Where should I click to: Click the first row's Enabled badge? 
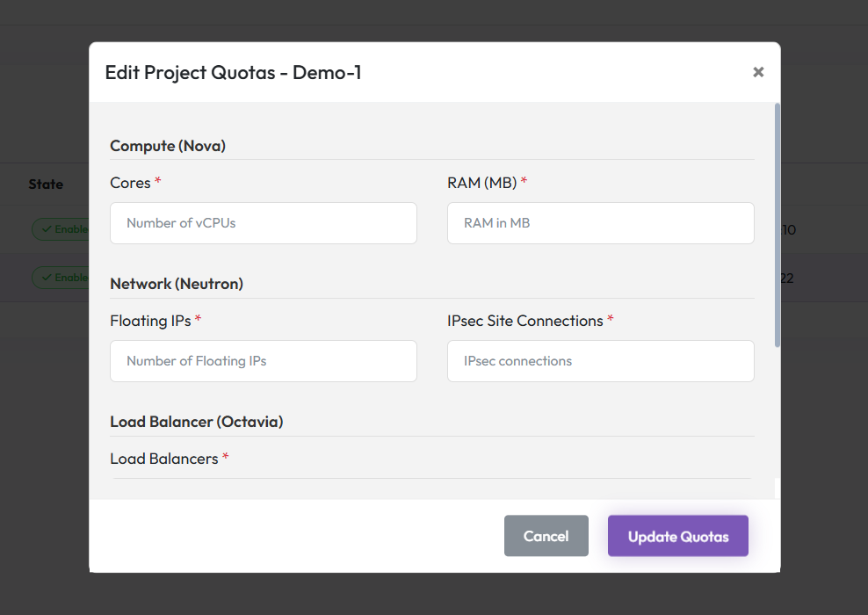coord(61,229)
